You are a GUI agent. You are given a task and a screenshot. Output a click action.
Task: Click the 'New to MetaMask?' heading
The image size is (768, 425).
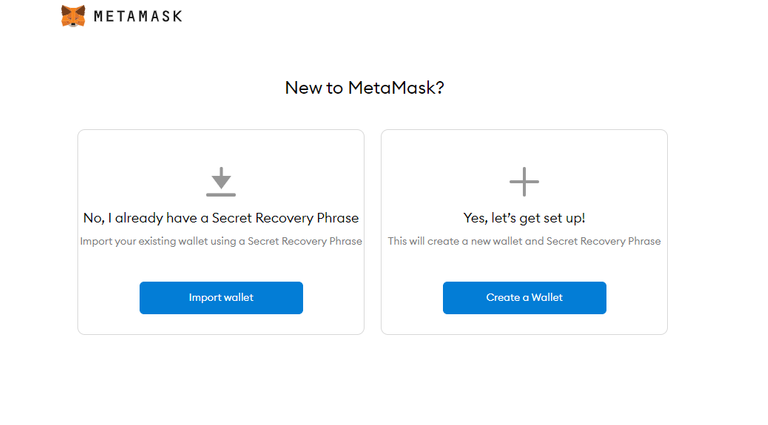point(364,88)
